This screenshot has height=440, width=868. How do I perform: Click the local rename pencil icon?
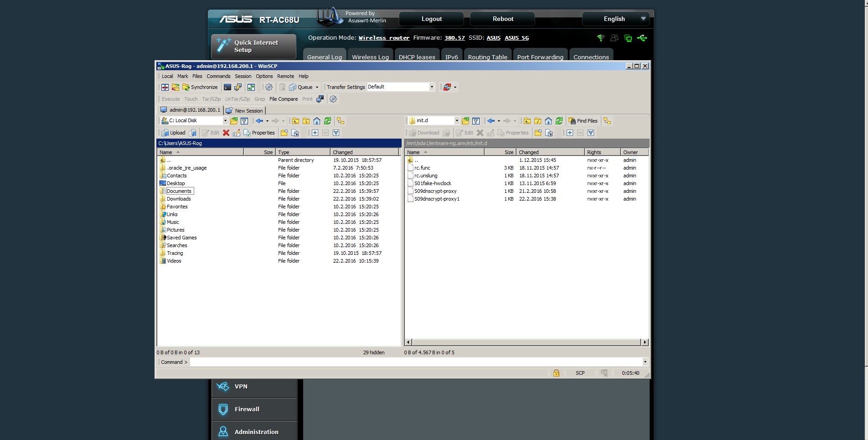[237, 133]
